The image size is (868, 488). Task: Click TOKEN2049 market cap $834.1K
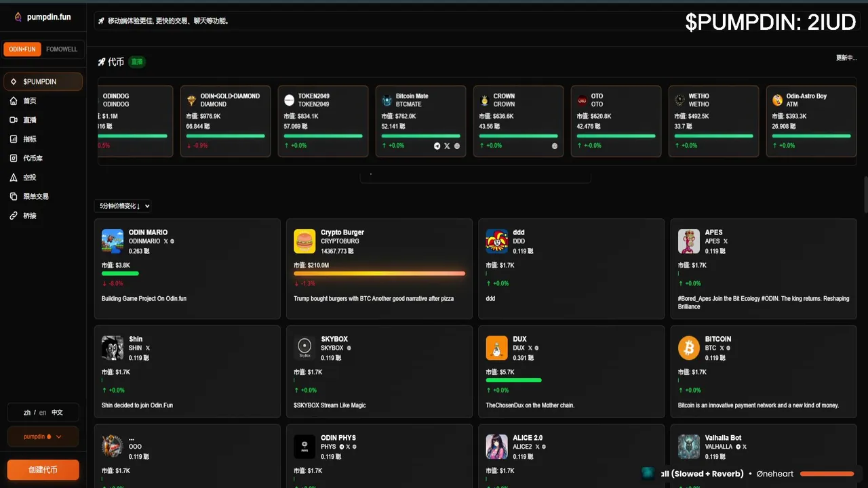[x=300, y=117]
